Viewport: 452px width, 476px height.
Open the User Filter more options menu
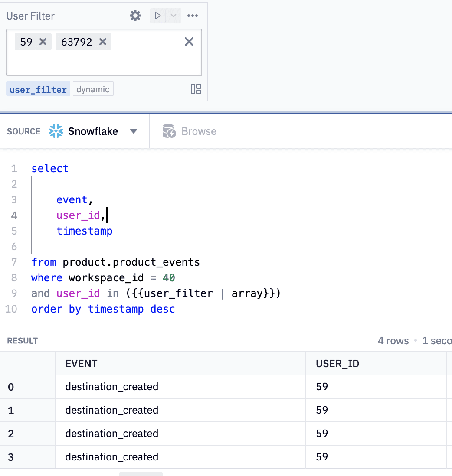tap(192, 16)
